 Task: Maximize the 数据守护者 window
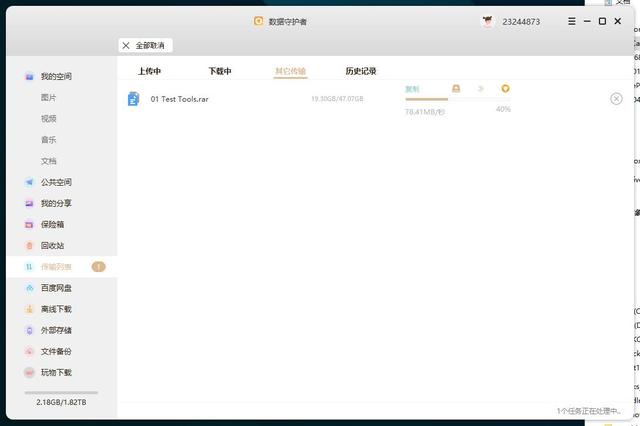coord(602,21)
